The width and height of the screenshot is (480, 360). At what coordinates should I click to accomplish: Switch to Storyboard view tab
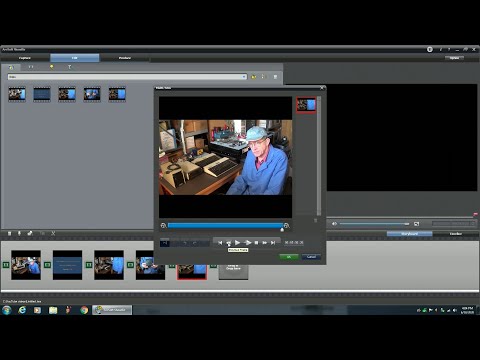click(x=409, y=234)
